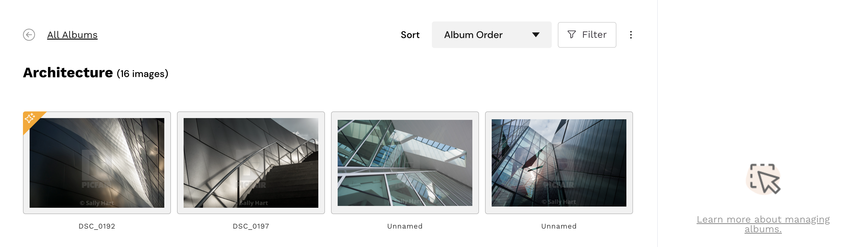Image resolution: width=868 pixels, height=247 pixels.
Task: Select the DSC_0197 staircase thumbnail
Action: coord(251,163)
